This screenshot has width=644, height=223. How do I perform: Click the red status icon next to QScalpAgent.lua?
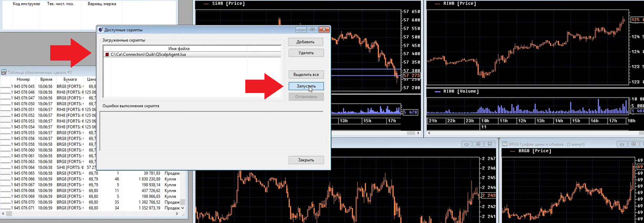(107, 55)
